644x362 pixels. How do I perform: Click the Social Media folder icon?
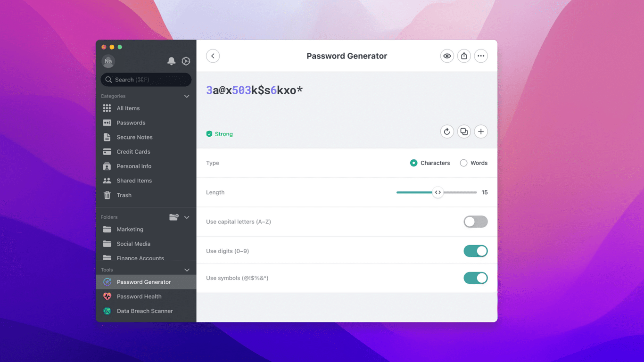[107, 244]
